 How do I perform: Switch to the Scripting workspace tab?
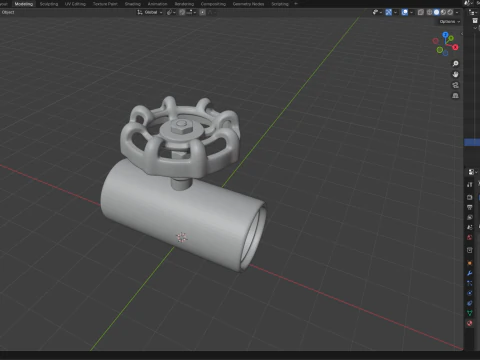[x=280, y=4]
